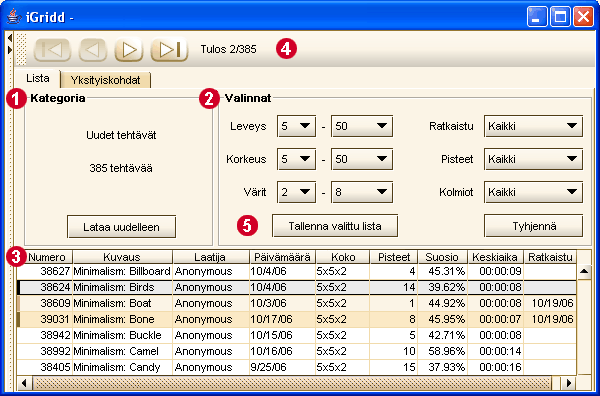Click date cell 10/15/06
600x396 pixels.
[x=282, y=336]
